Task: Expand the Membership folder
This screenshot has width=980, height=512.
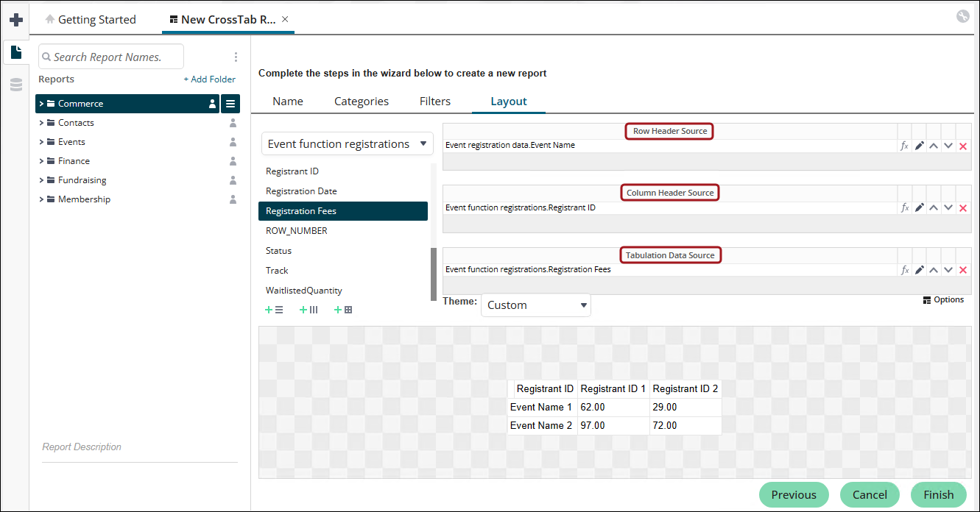Action: coord(42,199)
